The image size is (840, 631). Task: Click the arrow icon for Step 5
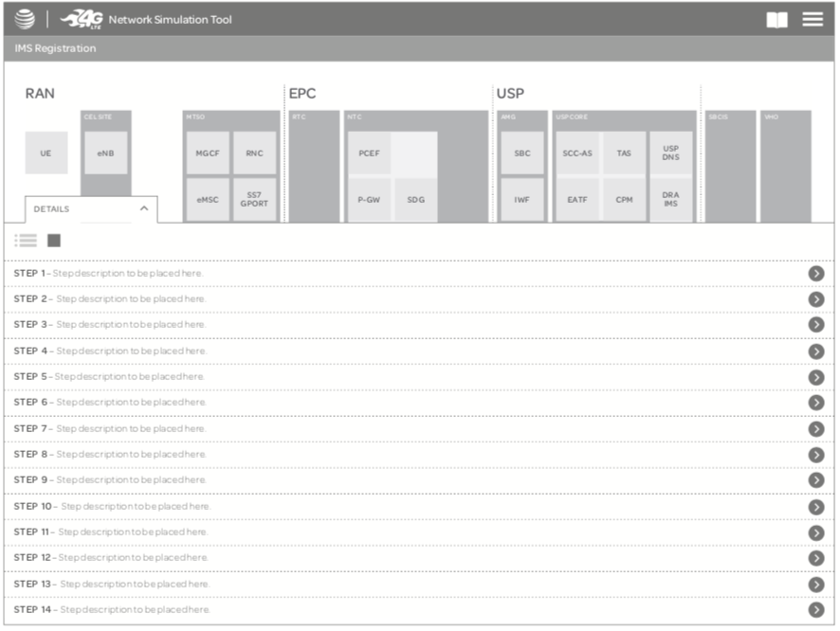pos(816,377)
